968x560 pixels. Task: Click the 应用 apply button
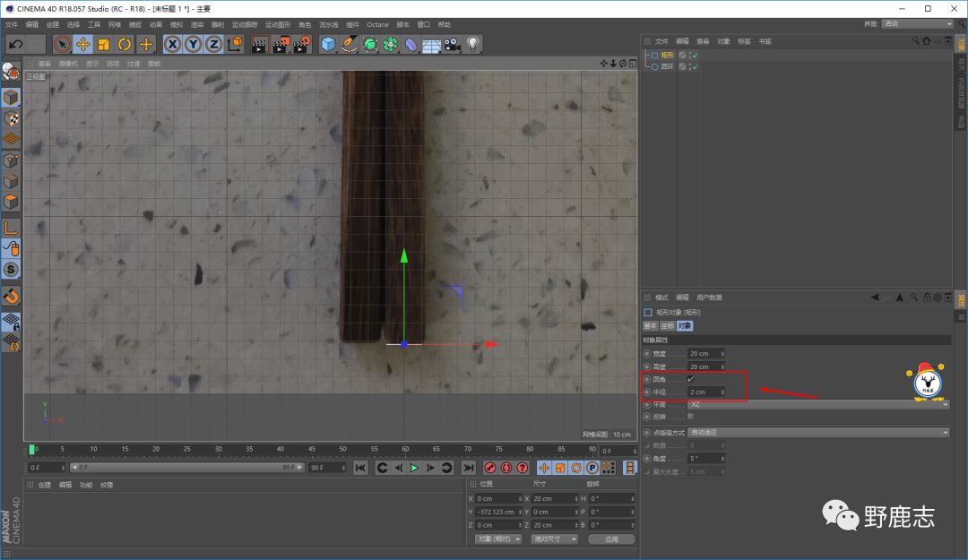point(611,539)
